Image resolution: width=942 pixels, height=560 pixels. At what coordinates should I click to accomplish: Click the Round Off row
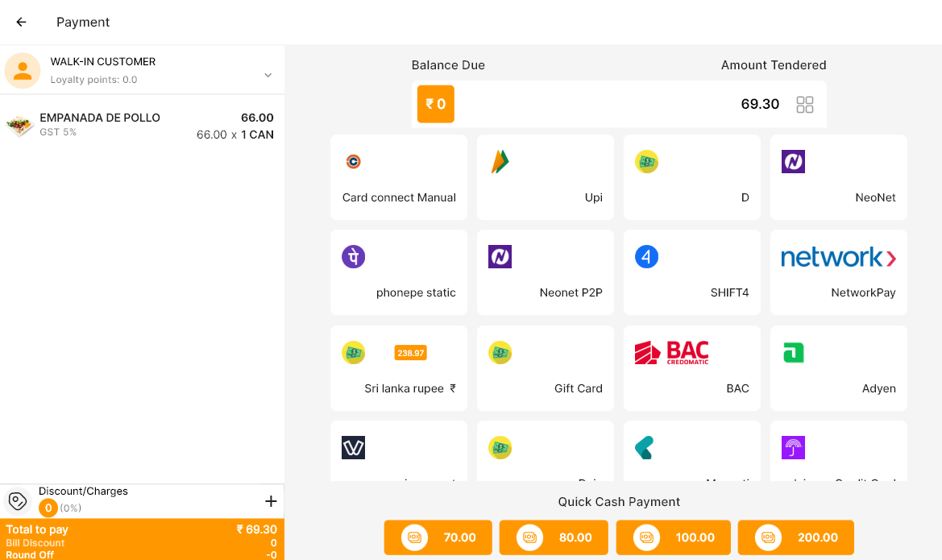tap(142, 554)
